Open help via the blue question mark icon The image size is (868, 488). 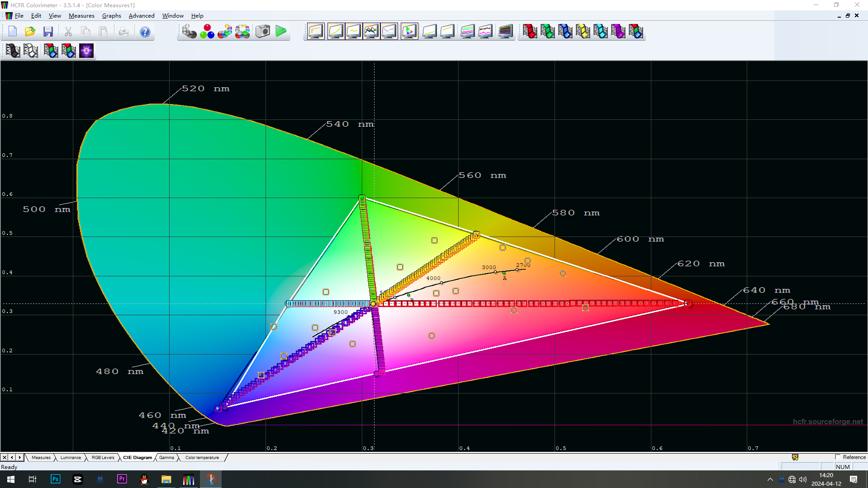tap(145, 32)
